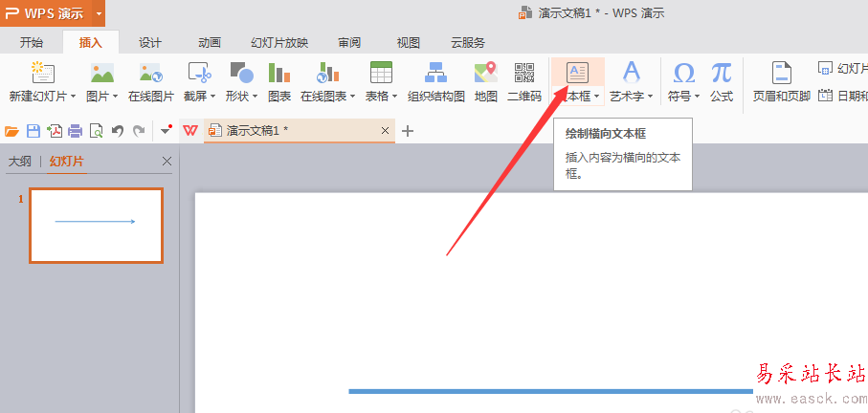Screen dimensions: 868x413
Task: Expand the 在线图表 dropdown arrow
Action: coord(352,97)
